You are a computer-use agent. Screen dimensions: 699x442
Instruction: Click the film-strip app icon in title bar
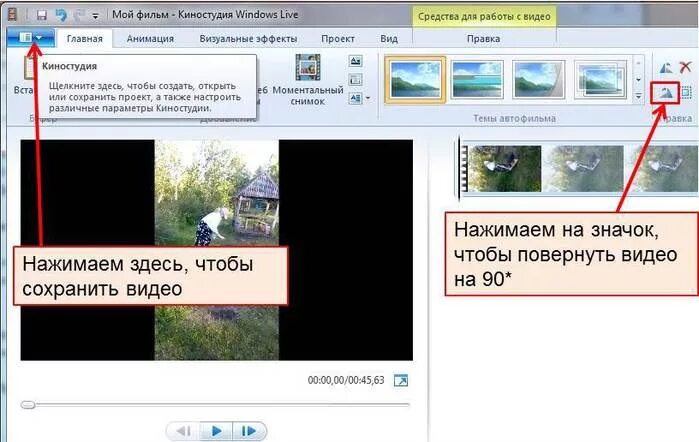[12, 15]
